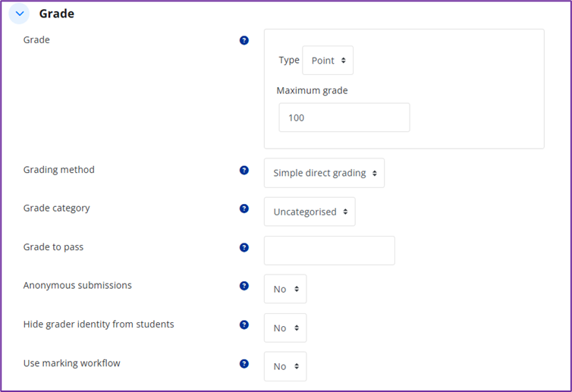Show help for Anonymous submissions

click(x=244, y=286)
